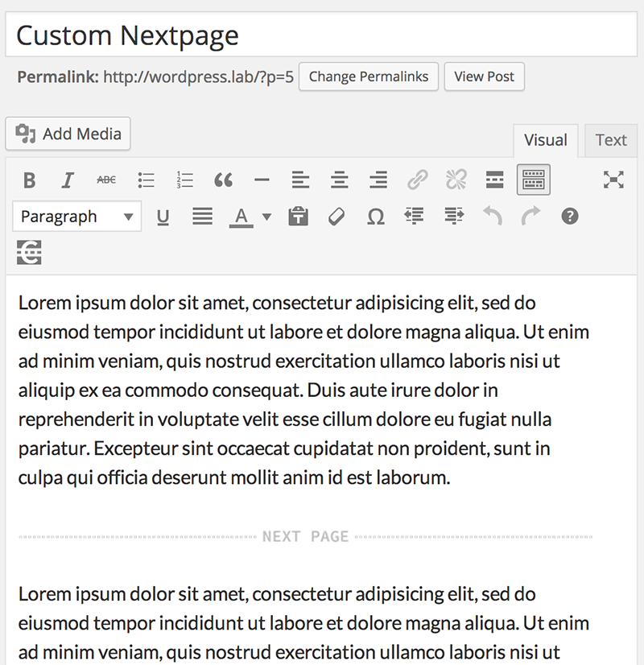Expand the text color picker arrow
Image resolution: width=644 pixels, height=665 pixels.
(266, 216)
